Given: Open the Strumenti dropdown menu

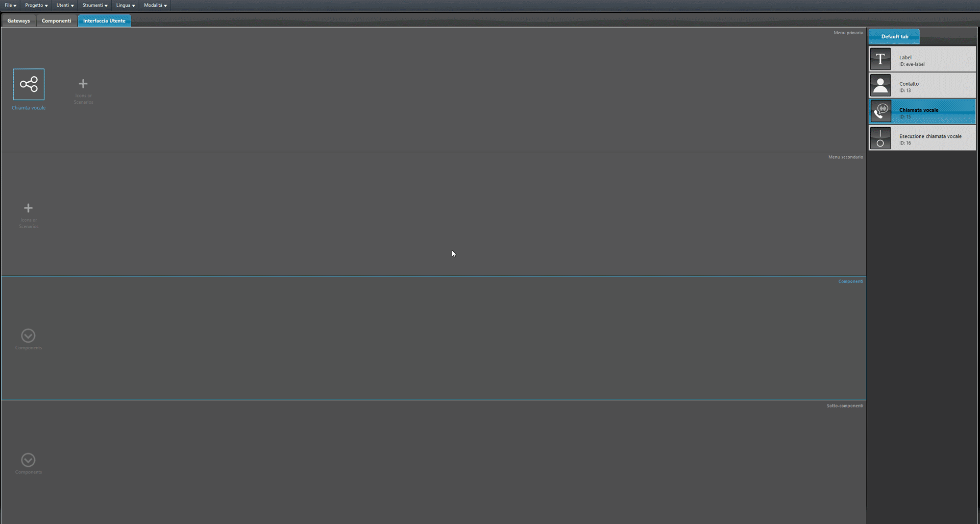Looking at the screenshot, I should coord(95,5).
